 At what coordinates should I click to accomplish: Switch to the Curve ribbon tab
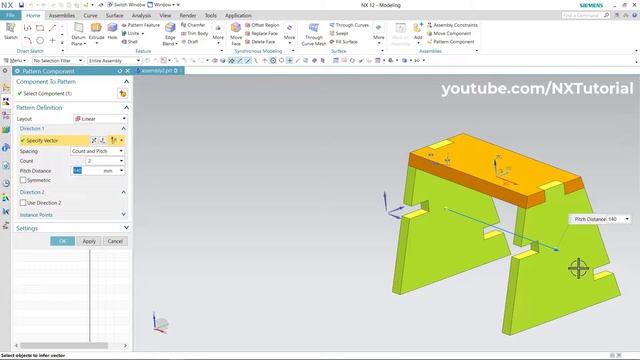pyautogui.click(x=90, y=16)
